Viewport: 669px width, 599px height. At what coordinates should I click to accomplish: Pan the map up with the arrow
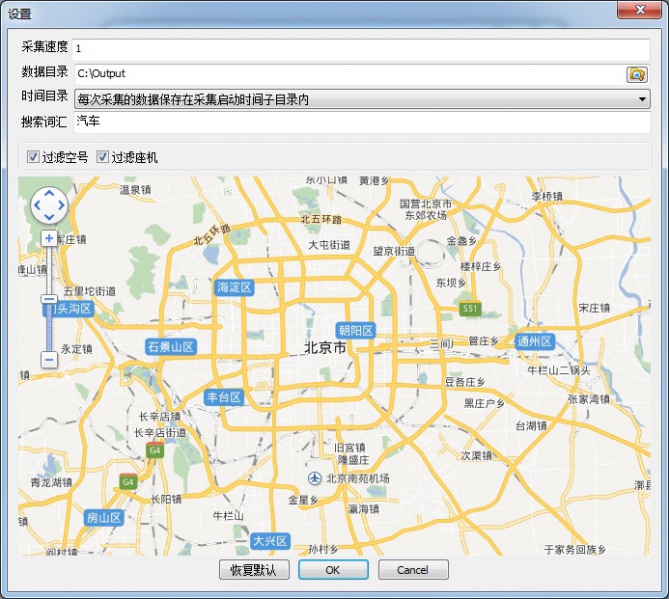pyautogui.click(x=49, y=193)
